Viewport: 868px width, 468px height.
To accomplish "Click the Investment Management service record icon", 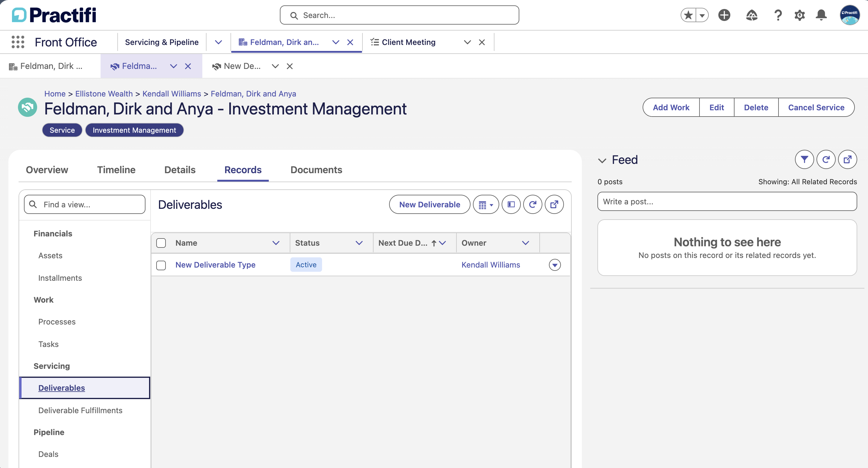I will click(28, 107).
